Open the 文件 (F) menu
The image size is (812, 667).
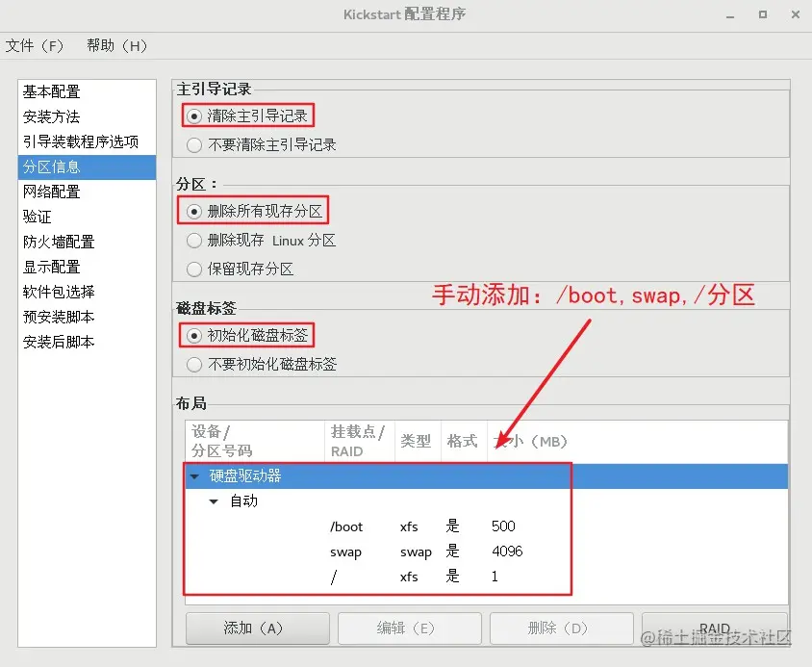tap(35, 46)
